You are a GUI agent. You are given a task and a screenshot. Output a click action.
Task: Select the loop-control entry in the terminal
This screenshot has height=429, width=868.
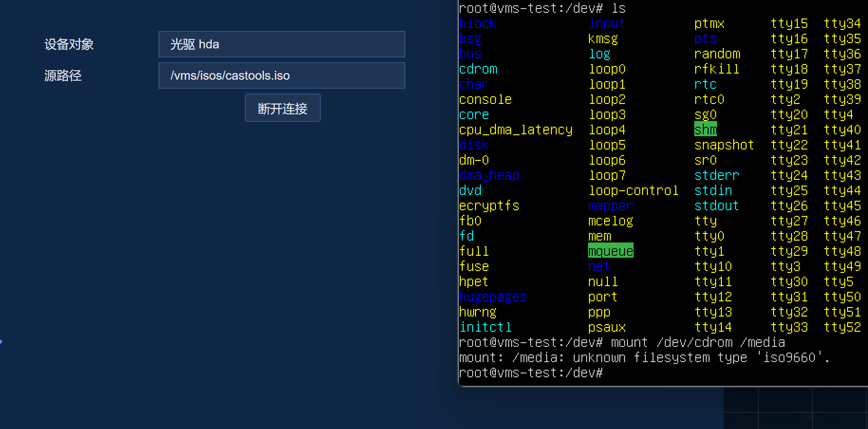coord(633,190)
